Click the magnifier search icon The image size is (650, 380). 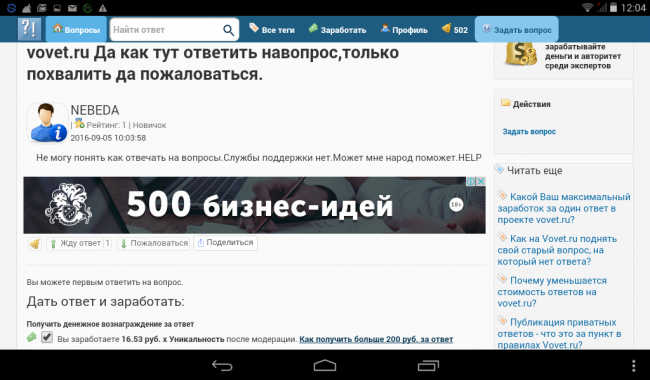pos(228,30)
